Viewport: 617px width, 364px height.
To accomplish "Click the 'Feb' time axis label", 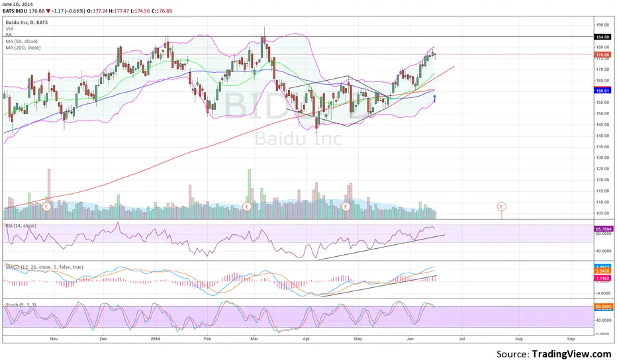I will [207, 339].
